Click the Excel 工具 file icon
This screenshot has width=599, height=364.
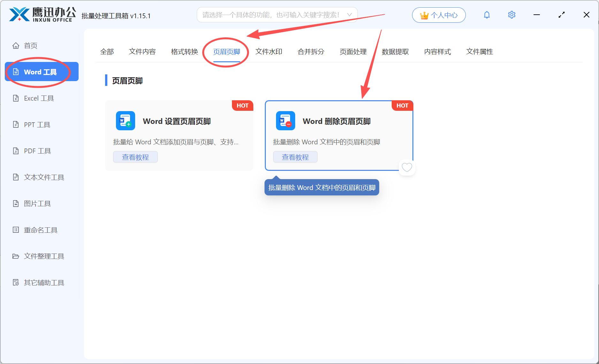[16, 98]
